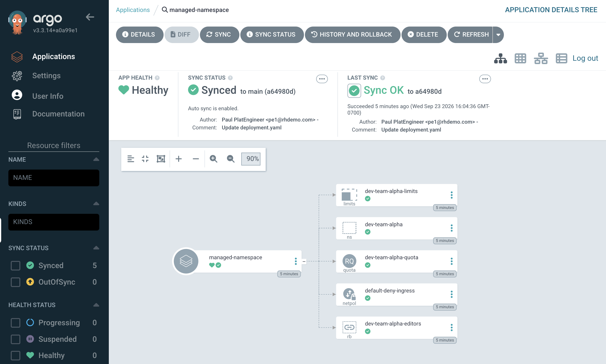This screenshot has width=606, height=364.
Task: Open the network view layout icon
Action: [x=541, y=58]
